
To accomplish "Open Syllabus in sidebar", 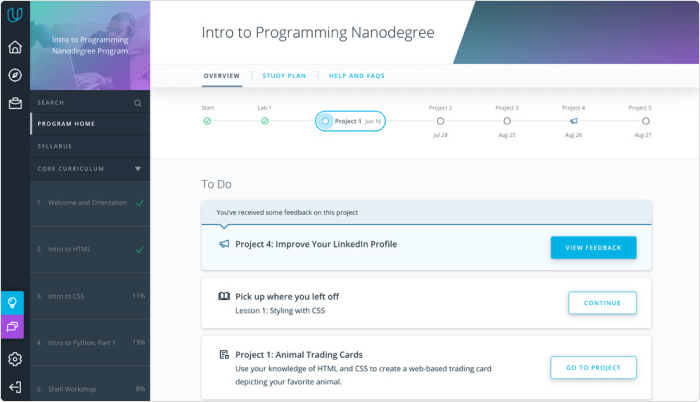I will pos(54,147).
